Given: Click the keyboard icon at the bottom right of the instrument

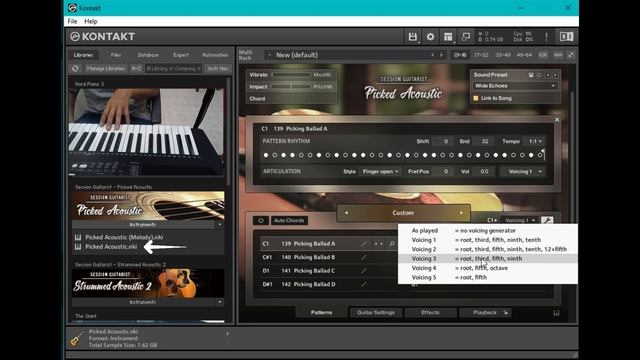Looking at the screenshot, I should pyautogui.click(x=556, y=313).
